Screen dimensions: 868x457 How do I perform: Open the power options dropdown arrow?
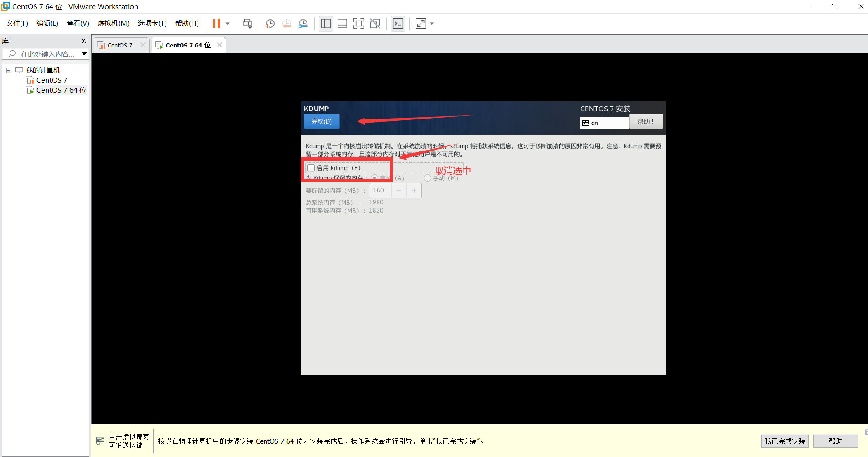[228, 23]
